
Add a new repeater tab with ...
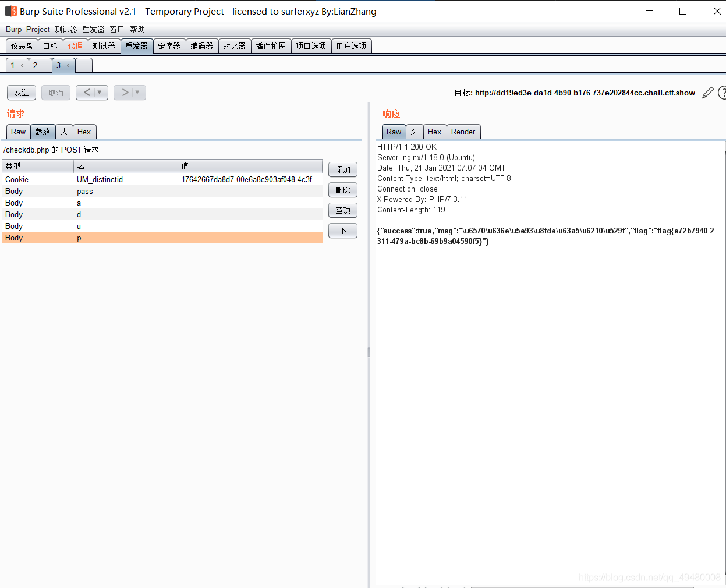click(x=83, y=66)
